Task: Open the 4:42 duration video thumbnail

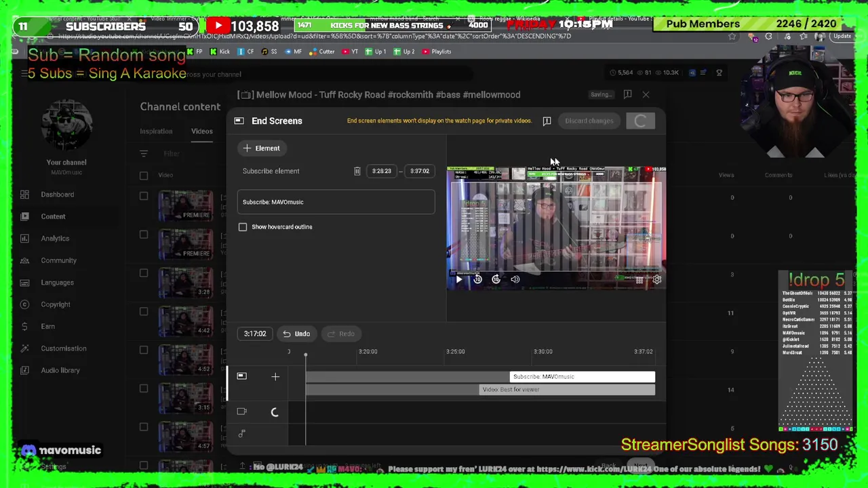Action: click(x=185, y=321)
